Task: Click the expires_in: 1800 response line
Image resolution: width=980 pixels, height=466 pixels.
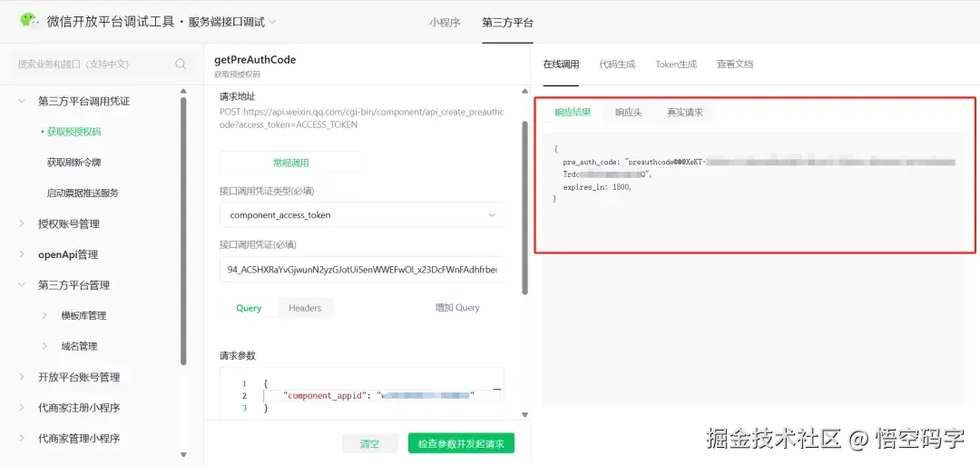Action: point(597,186)
